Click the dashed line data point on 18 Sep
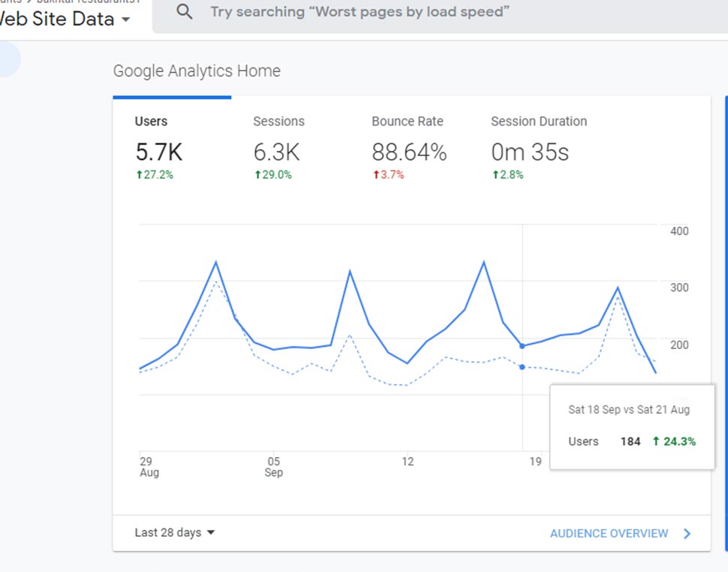The width and height of the screenshot is (728, 572). pyautogui.click(x=522, y=367)
